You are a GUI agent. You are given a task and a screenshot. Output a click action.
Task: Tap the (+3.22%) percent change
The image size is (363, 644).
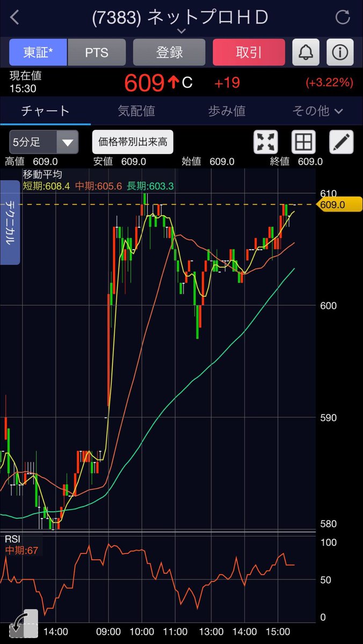click(329, 83)
